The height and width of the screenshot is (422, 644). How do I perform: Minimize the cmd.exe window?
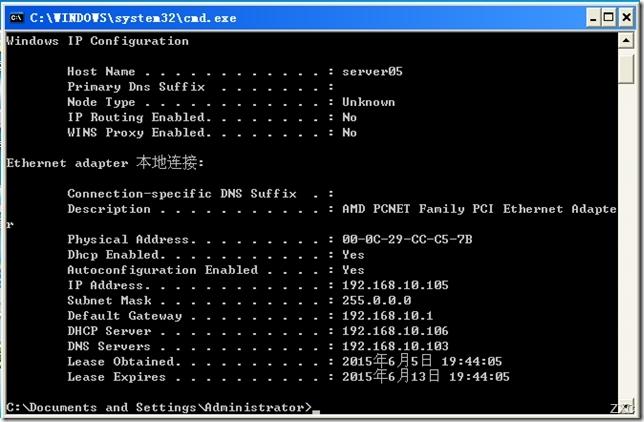tap(593, 18)
